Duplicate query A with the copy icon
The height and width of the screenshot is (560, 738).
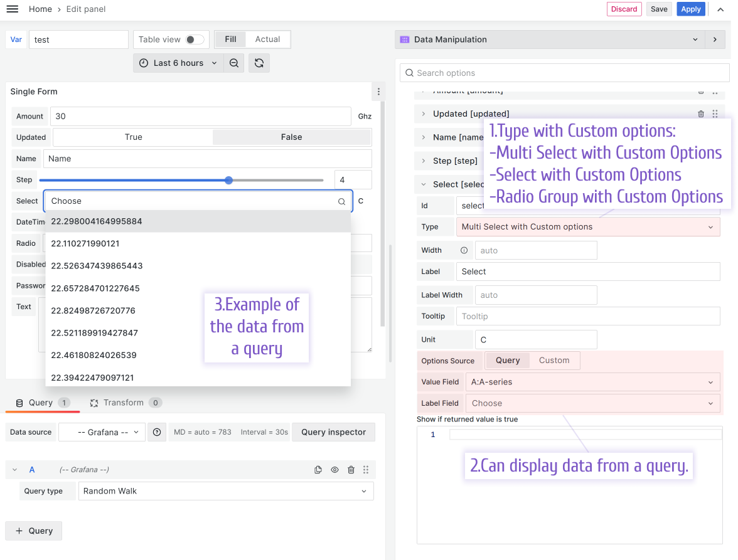tap(318, 469)
